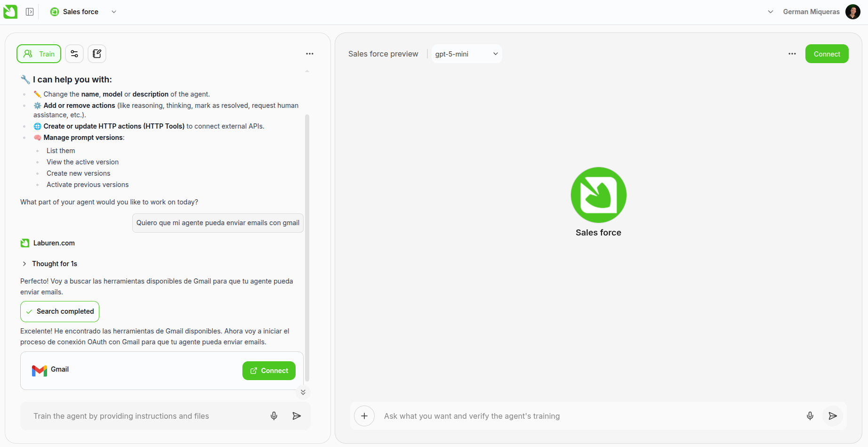Focus the Train the agent instructions input
This screenshot has height=447, width=868.
[146, 416]
